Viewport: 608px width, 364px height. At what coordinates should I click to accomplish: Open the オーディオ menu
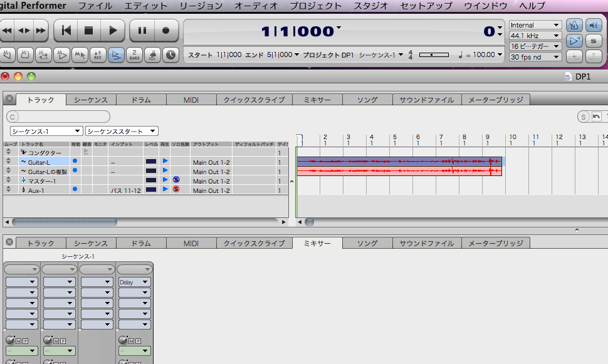click(x=256, y=6)
